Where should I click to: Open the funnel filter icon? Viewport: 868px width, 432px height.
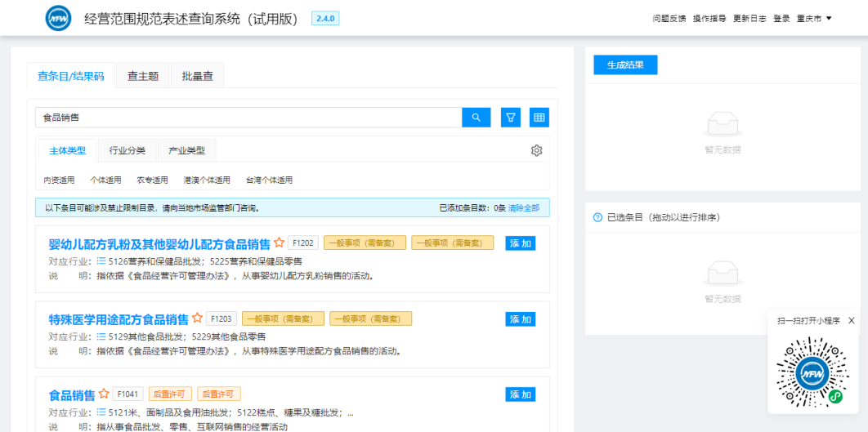click(511, 118)
